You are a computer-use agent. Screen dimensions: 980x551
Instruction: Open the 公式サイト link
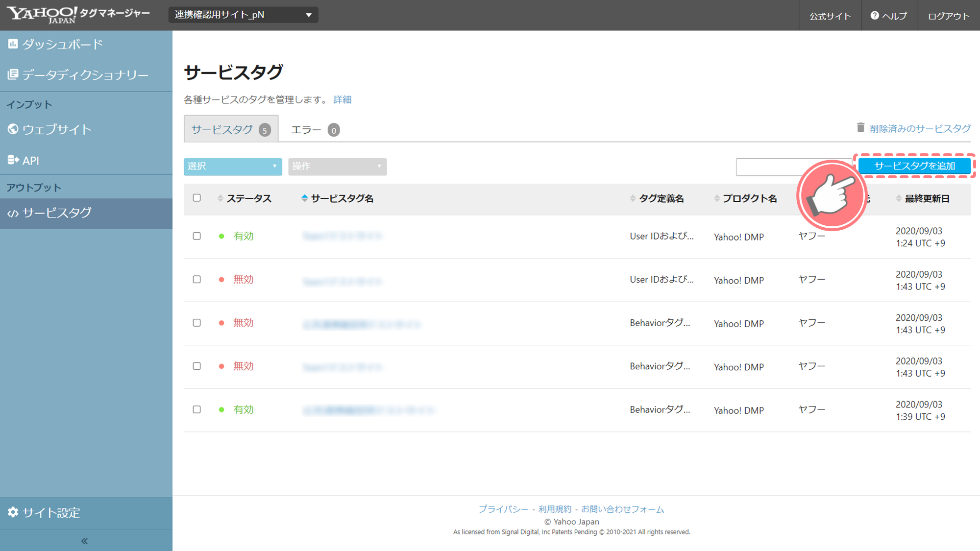pyautogui.click(x=830, y=16)
